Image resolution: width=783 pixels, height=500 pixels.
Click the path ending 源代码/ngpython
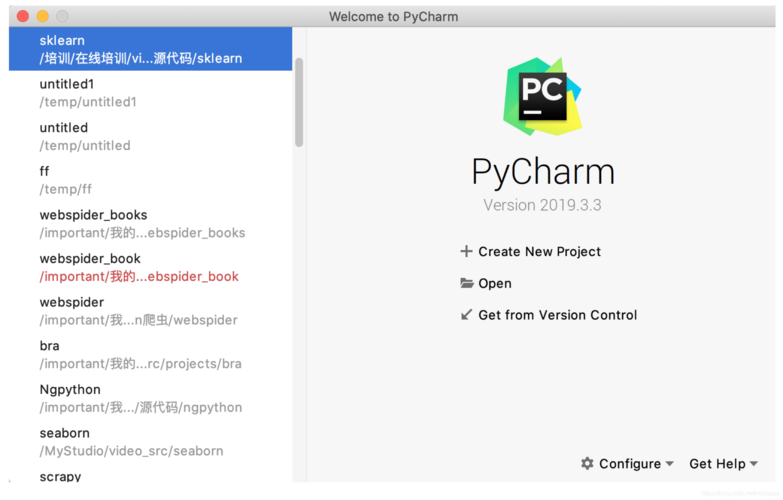click(141, 407)
